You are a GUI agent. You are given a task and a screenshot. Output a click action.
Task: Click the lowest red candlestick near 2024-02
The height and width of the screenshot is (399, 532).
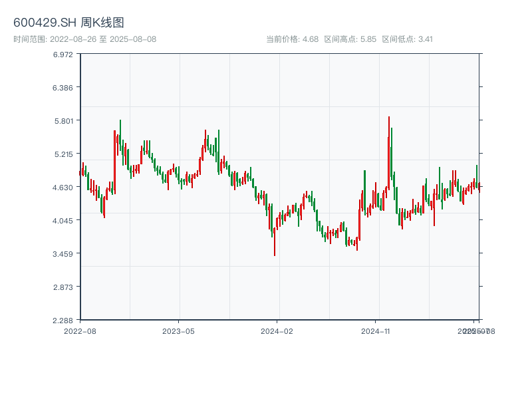click(275, 241)
